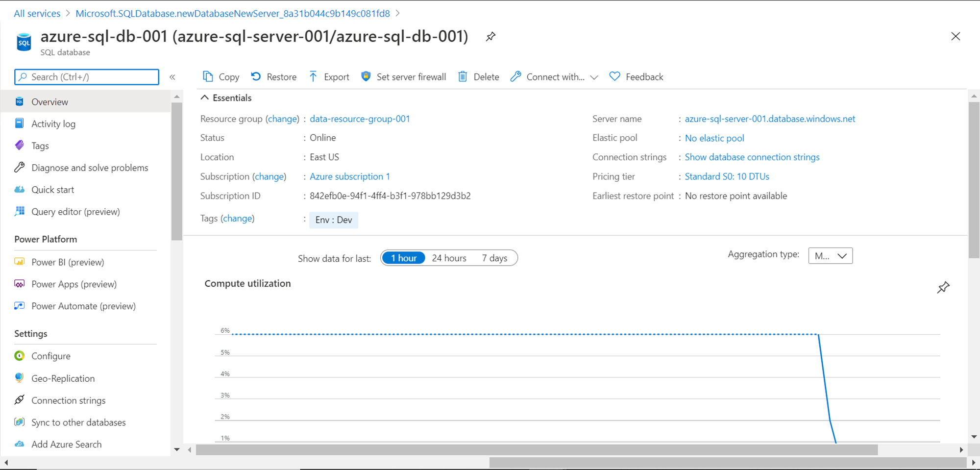Click the Power BI icon
The width and height of the screenshot is (980, 470).
pos(20,262)
